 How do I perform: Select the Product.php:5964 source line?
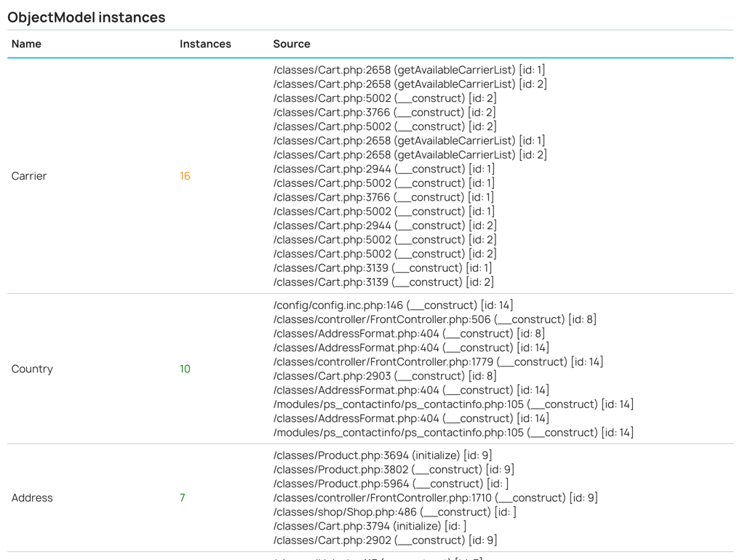coord(391,484)
